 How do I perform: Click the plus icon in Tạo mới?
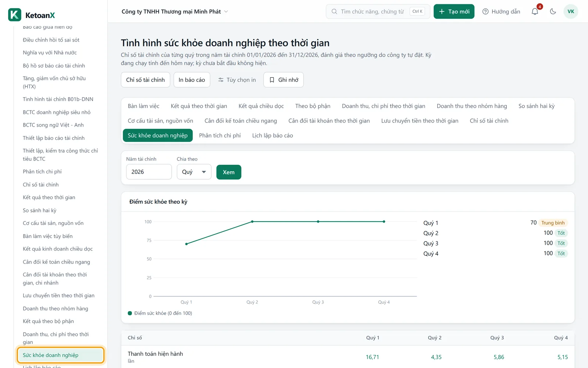(442, 11)
